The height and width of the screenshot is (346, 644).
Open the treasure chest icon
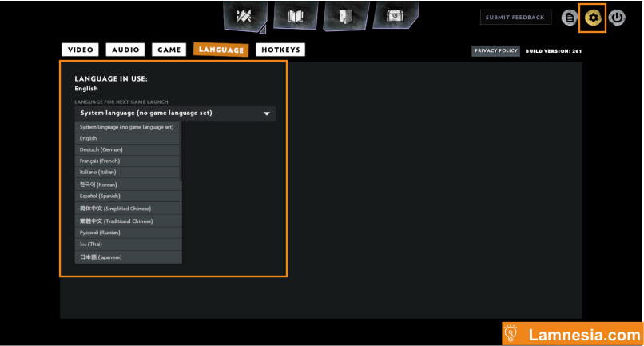395,16
